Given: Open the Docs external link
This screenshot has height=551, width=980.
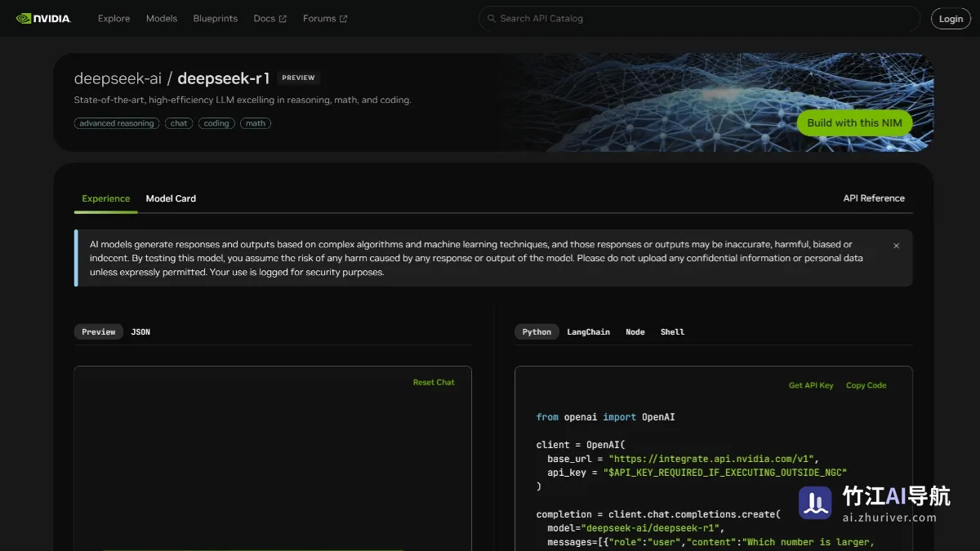Looking at the screenshot, I should click(x=269, y=19).
